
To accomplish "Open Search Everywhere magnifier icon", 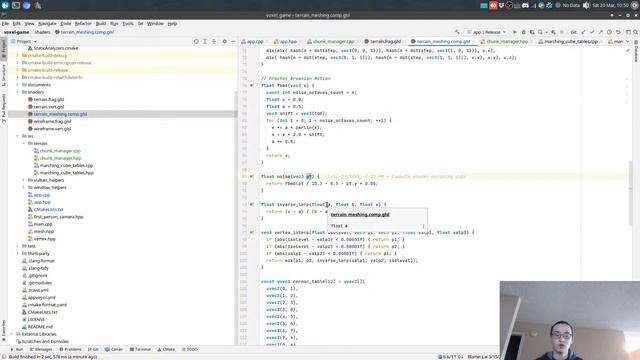I will click(x=636, y=32).
